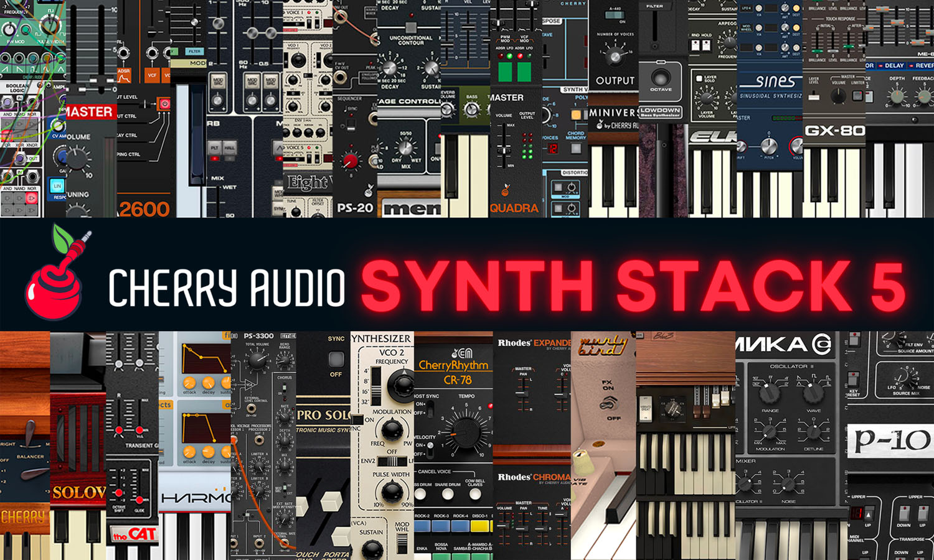Click the Rhodes EXPANDER logo
The width and height of the screenshot is (934, 560).
pyautogui.click(x=534, y=343)
